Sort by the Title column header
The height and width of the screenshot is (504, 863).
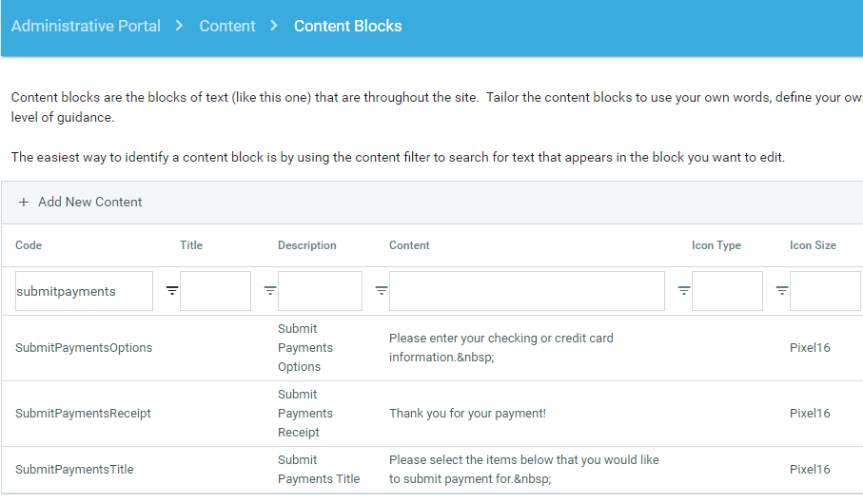191,245
